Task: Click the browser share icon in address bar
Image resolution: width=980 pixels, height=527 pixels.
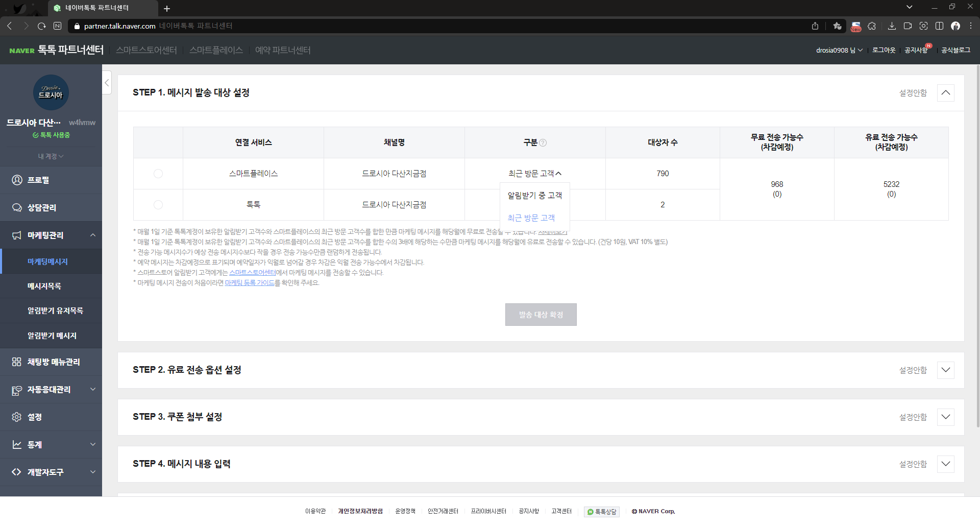Action: (x=815, y=26)
